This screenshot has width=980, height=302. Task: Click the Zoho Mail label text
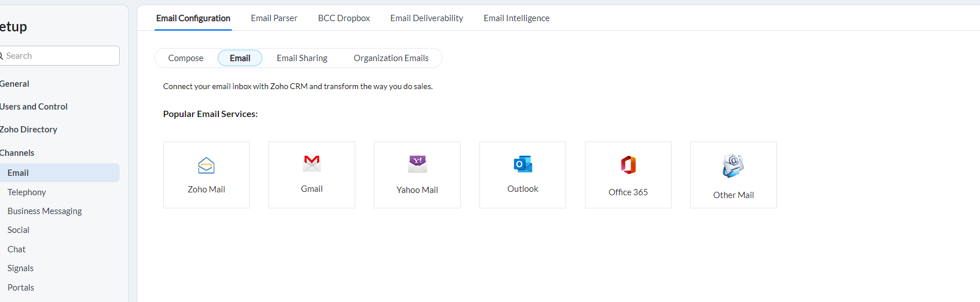(x=206, y=190)
